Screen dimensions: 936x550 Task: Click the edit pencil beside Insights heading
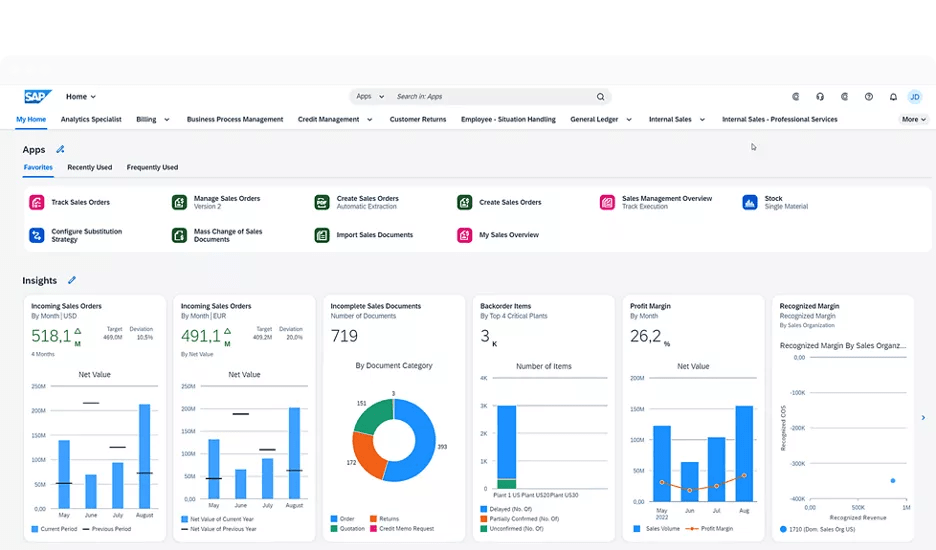click(71, 281)
